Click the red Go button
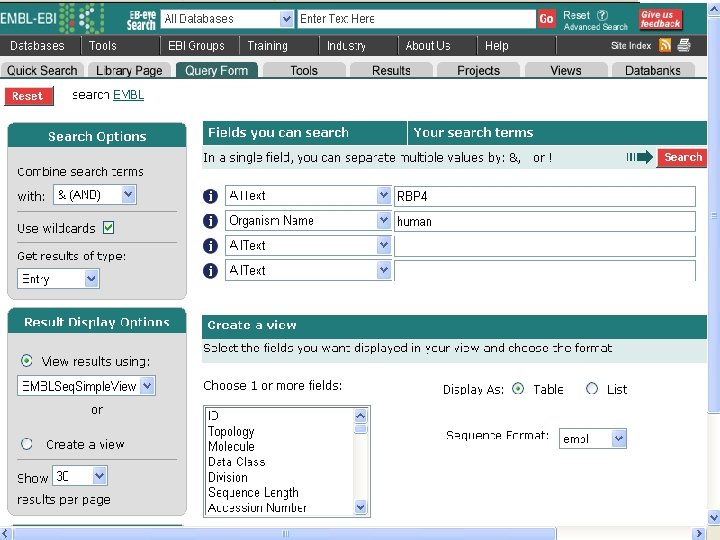The width and height of the screenshot is (720, 540). click(546, 19)
